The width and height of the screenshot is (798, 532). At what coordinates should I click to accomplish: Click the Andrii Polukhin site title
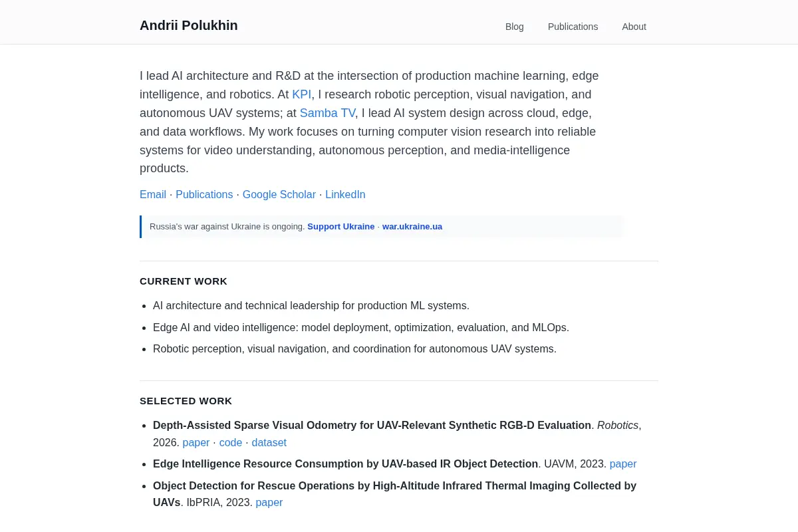(x=189, y=25)
